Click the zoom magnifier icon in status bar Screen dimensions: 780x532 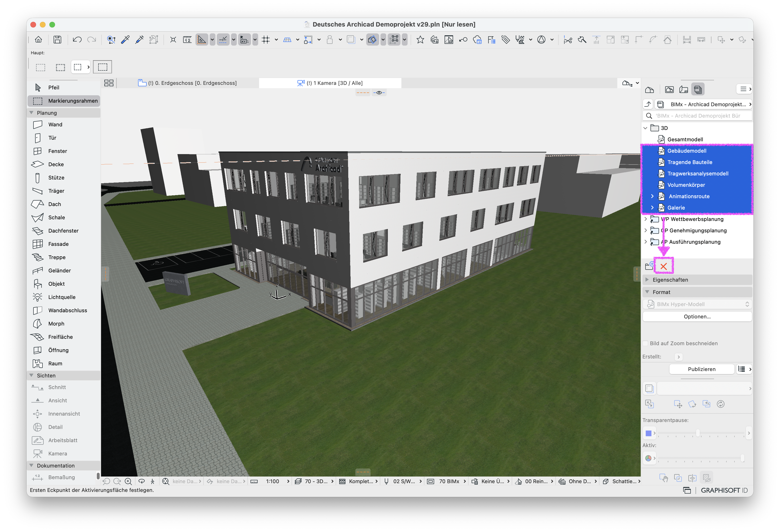coord(129,481)
